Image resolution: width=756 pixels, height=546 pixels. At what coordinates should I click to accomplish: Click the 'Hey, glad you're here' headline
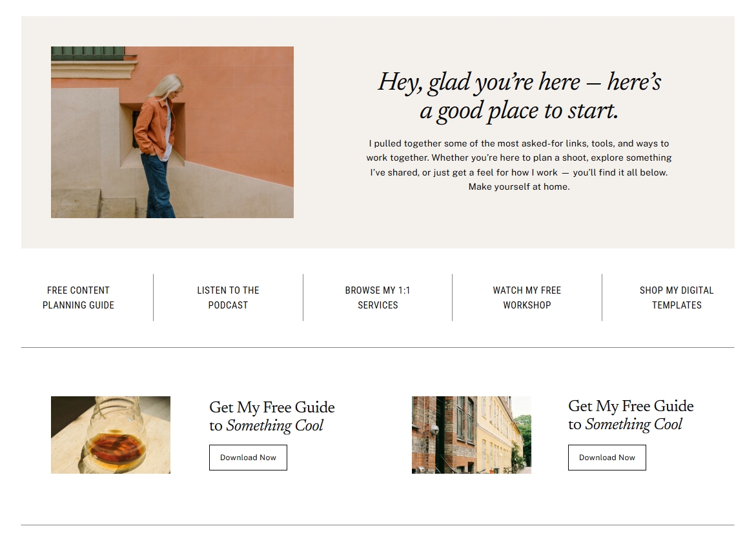(x=519, y=81)
